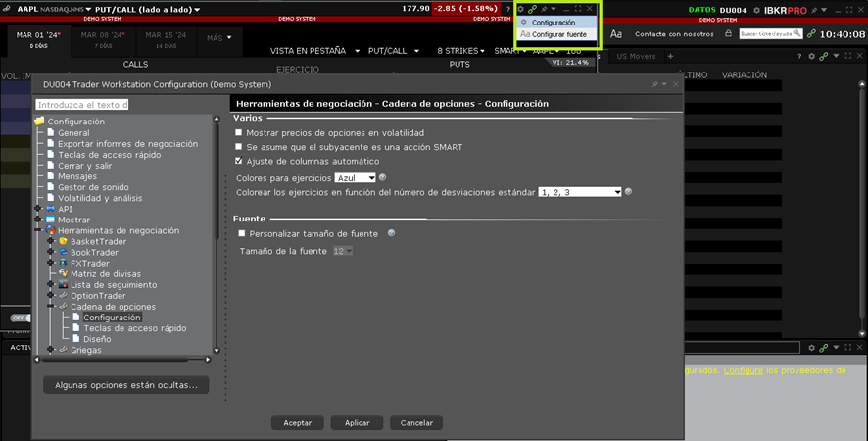The height and width of the screenshot is (441, 868).
Task: Click the yellow Configure link
Action: pyautogui.click(x=743, y=370)
